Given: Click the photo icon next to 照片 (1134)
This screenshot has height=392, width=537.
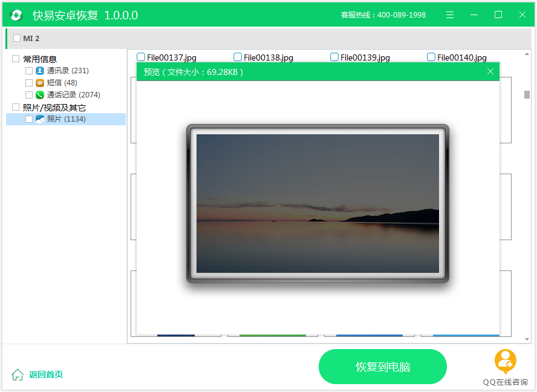Looking at the screenshot, I should pyautogui.click(x=40, y=119).
